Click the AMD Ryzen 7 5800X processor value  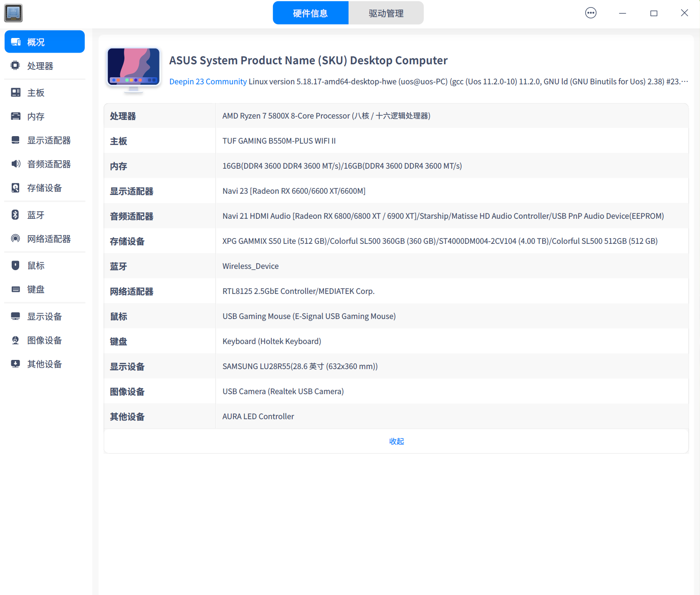coord(326,116)
